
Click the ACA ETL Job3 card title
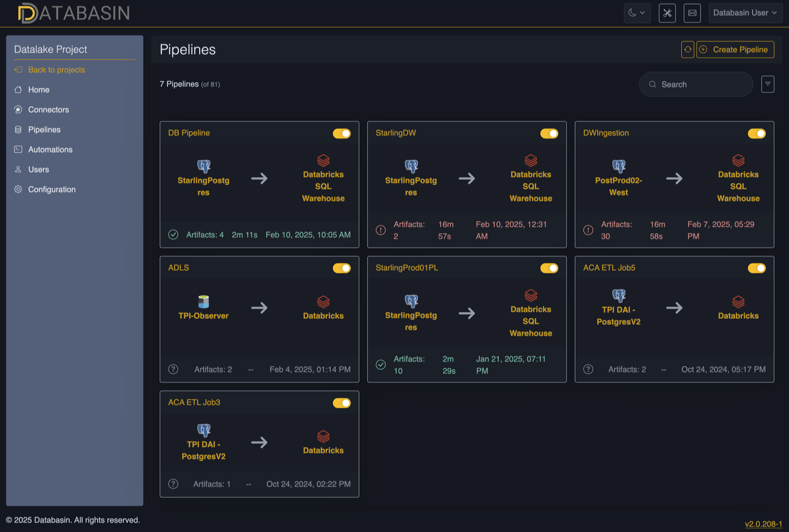[194, 402]
